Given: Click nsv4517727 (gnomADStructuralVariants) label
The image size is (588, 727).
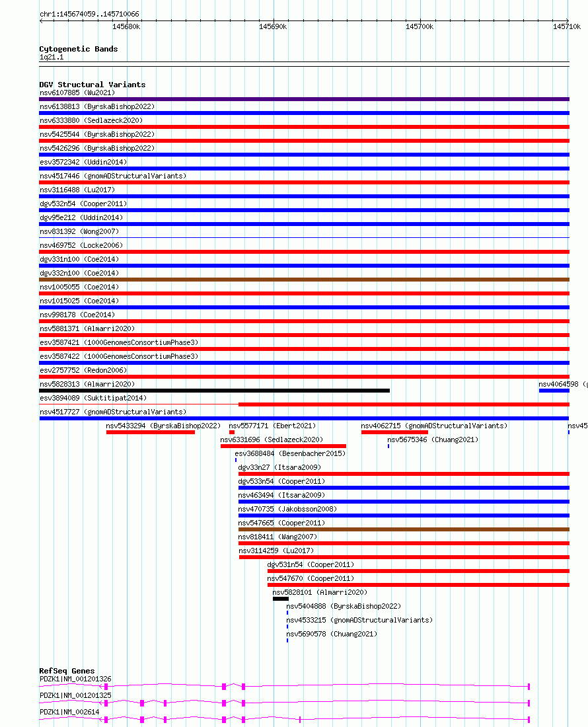Looking at the screenshot, I should coord(113,412).
